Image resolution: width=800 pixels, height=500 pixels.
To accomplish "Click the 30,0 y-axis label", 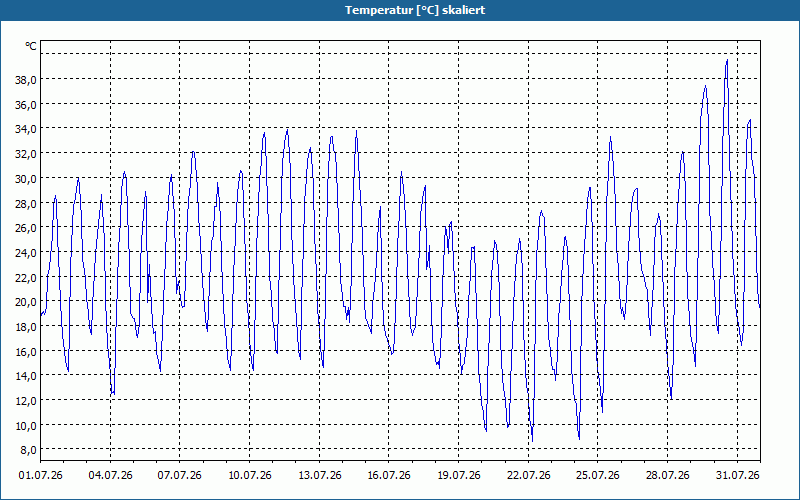I will click(x=27, y=179).
